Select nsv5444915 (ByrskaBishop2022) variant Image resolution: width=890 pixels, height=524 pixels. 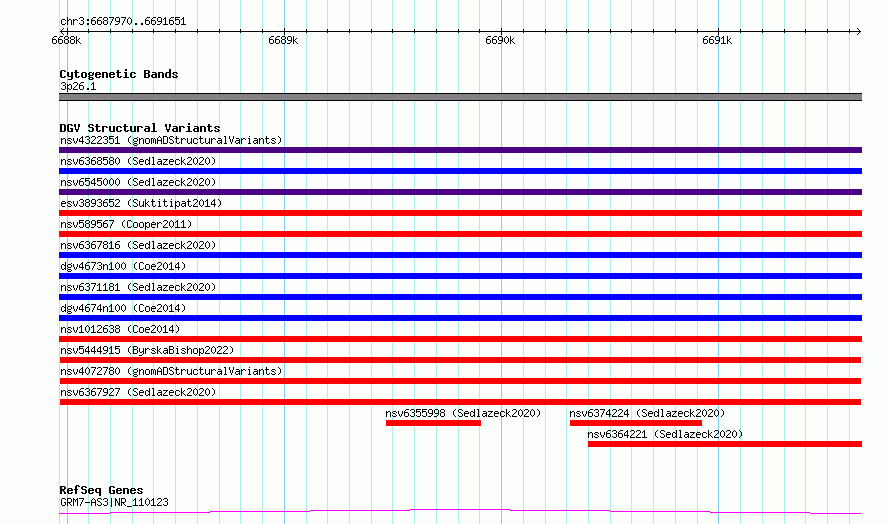click(x=147, y=350)
